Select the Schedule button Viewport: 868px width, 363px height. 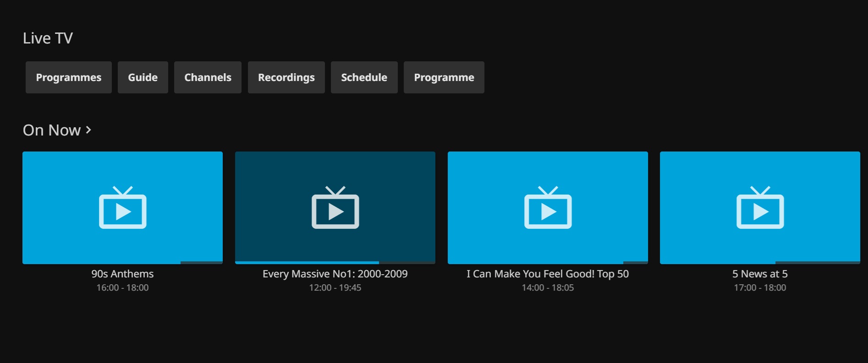(364, 77)
